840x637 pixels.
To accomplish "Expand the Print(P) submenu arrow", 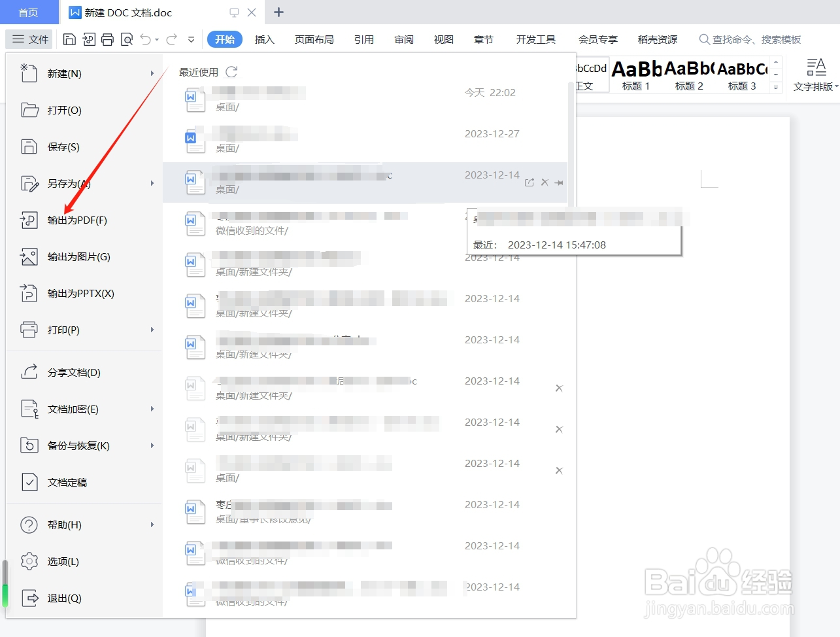I will (152, 330).
